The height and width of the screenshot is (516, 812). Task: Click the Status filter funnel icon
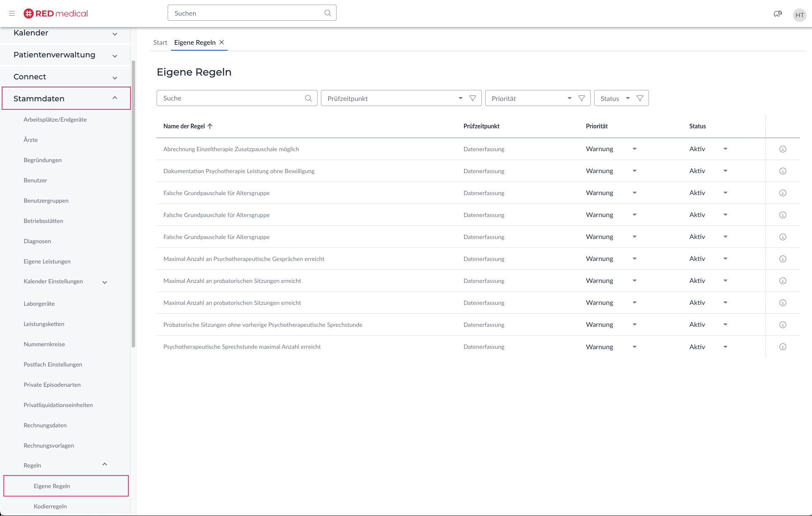[640, 98]
